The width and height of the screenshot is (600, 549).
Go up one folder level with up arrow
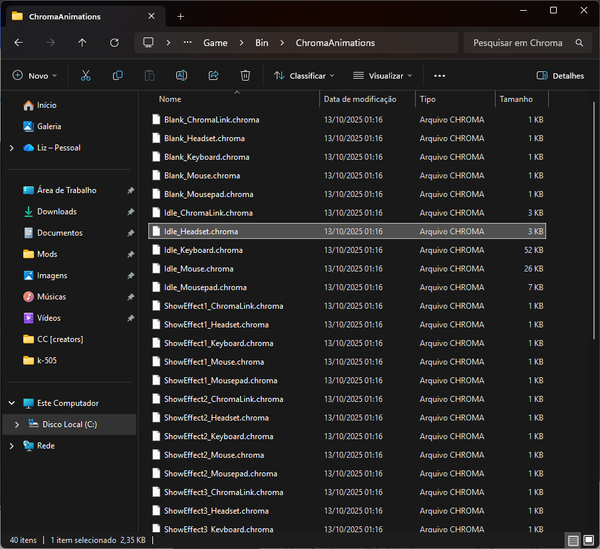(x=82, y=43)
